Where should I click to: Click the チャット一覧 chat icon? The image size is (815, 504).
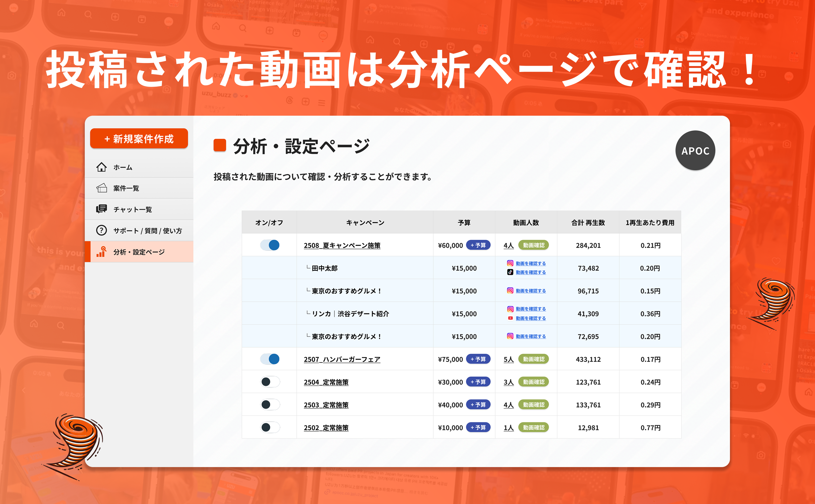coord(101,209)
